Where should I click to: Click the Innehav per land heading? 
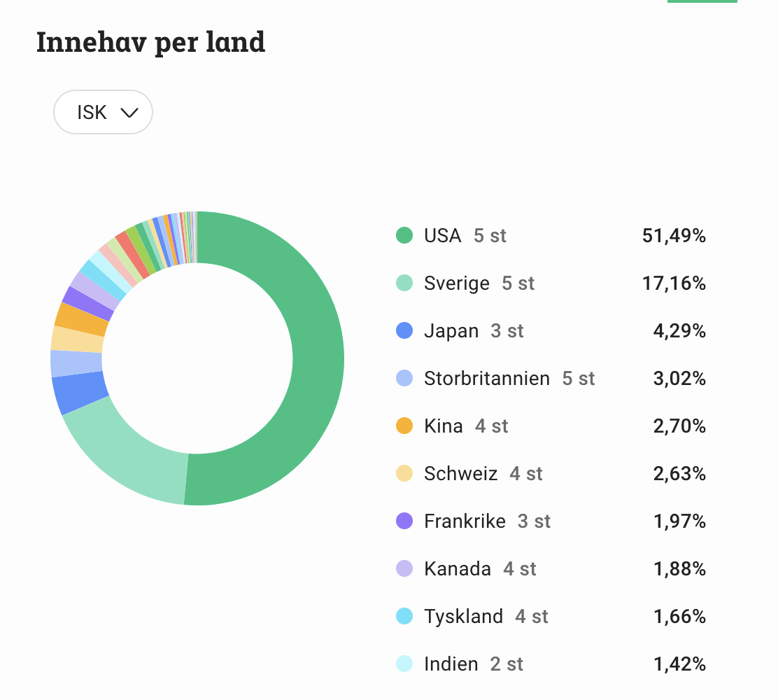click(150, 42)
